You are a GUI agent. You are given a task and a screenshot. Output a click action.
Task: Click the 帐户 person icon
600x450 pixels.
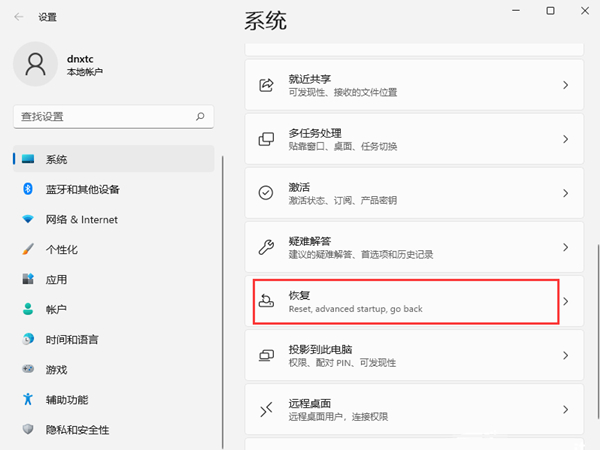pos(28,309)
